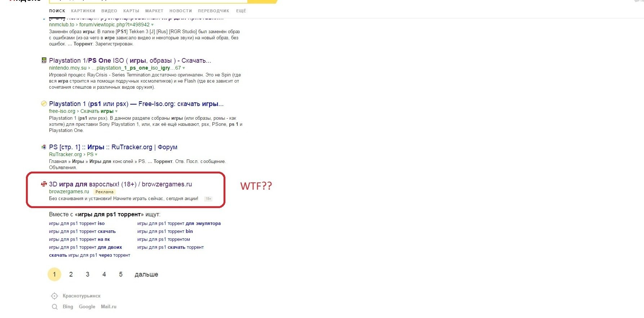The height and width of the screenshot is (318, 644).
Task: Click the location target icon near Краснотурьинск
Action: click(54, 296)
